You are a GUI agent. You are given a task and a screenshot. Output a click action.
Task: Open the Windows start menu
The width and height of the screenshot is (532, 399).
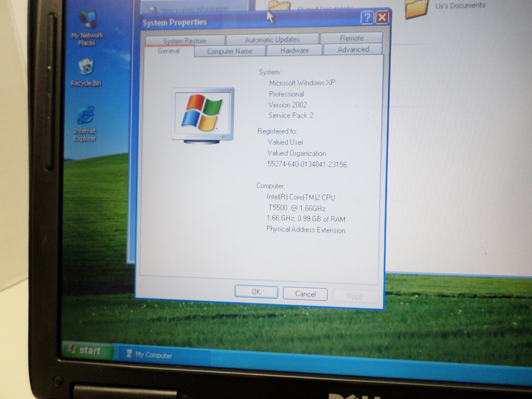pyautogui.click(x=87, y=350)
